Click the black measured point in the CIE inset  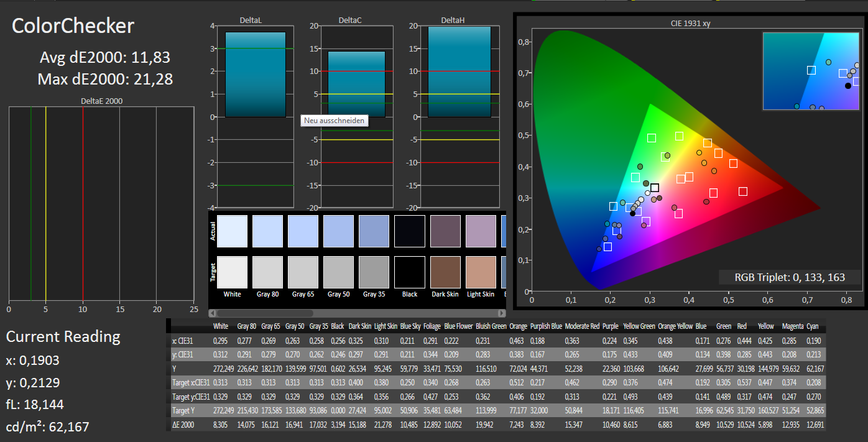click(x=848, y=86)
